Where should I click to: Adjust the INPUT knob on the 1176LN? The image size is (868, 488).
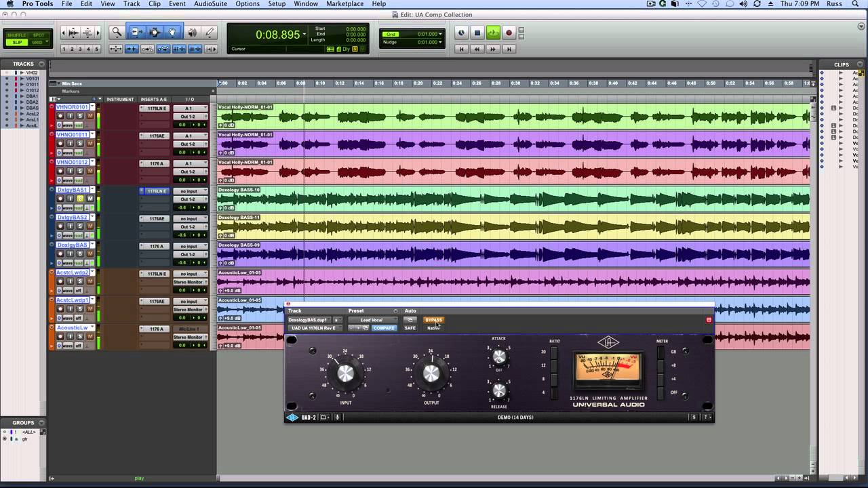[x=346, y=373]
